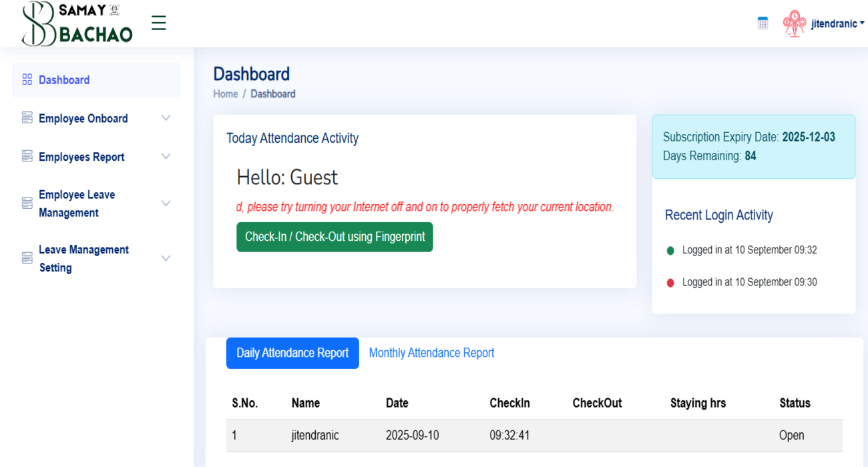Select Dashboard in the sidebar
This screenshot has width=868, height=467.
click(x=64, y=79)
